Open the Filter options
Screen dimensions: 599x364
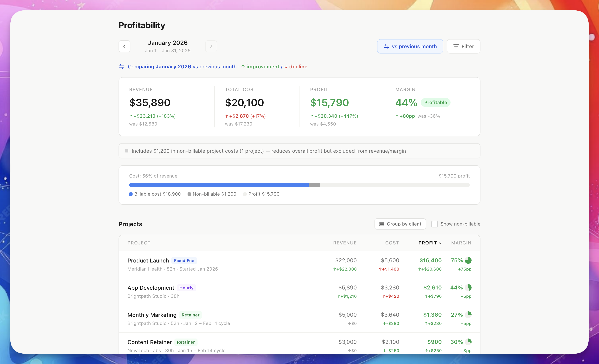click(x=463, y=47)
